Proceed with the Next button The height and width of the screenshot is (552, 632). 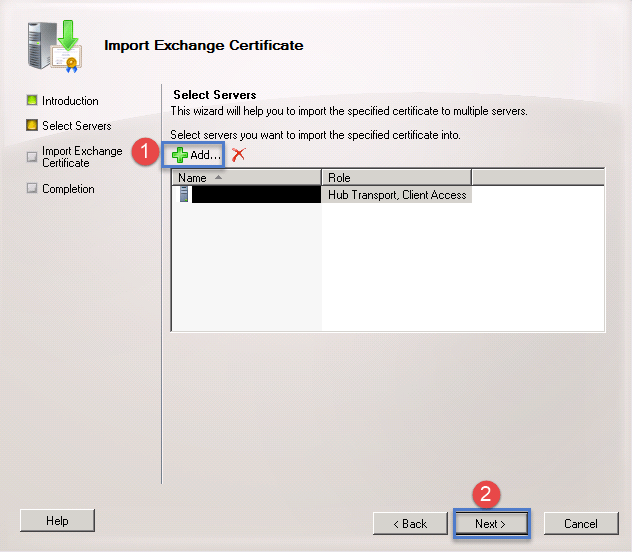click(491, 523)
